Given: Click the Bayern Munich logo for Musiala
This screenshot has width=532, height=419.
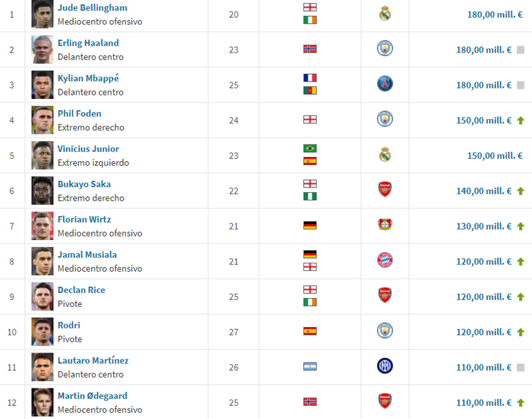Looking at the screenshot, I should click(x=385, y=261).
